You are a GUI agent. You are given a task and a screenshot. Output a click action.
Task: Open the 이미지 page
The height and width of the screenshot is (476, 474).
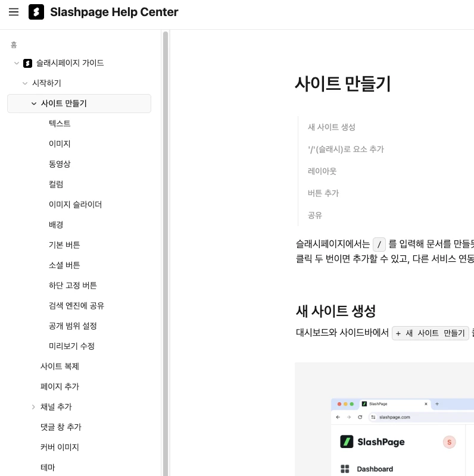click(x=60, y=144)
